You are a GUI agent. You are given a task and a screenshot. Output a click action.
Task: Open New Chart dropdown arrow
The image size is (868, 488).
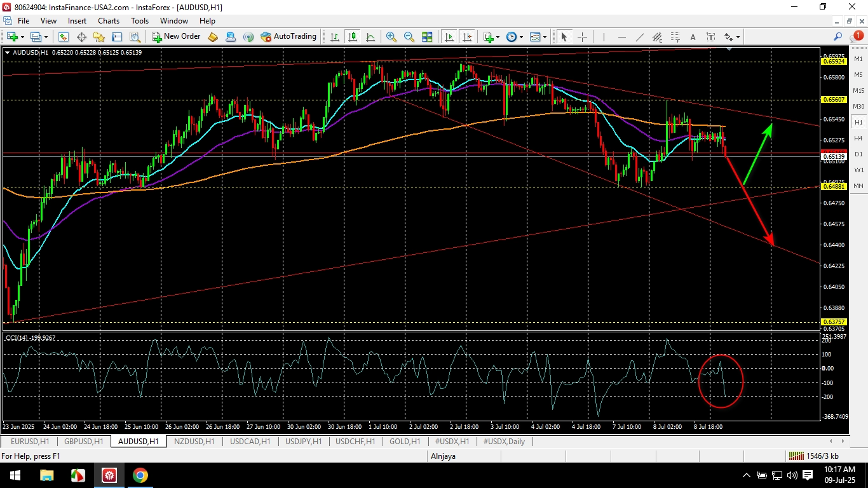(22, 37)
